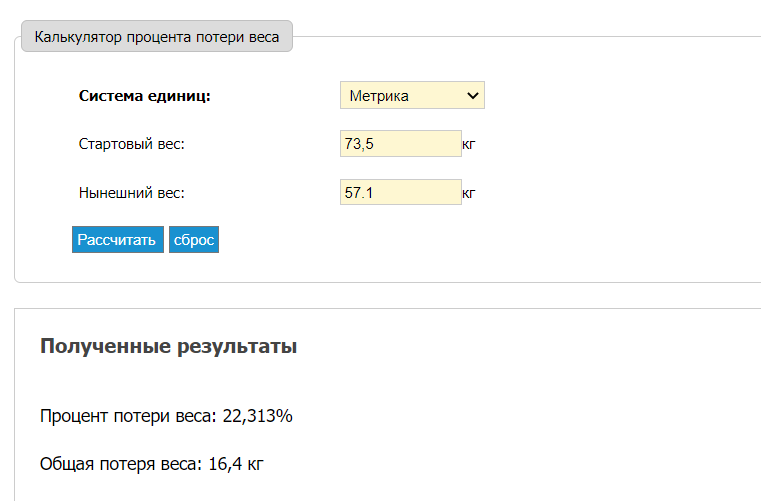Click the сброс reset button
The image size is (761, 501).
tap(194, 239)
